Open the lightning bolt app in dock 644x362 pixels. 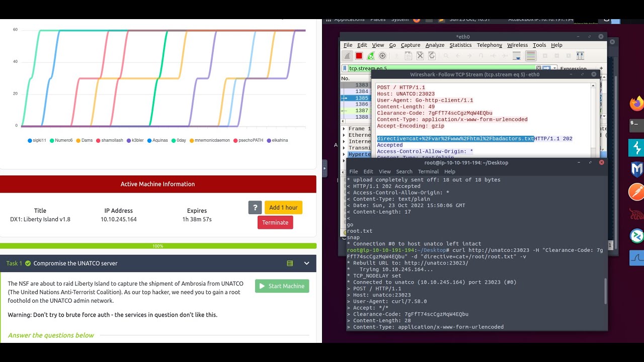point(636,148)
